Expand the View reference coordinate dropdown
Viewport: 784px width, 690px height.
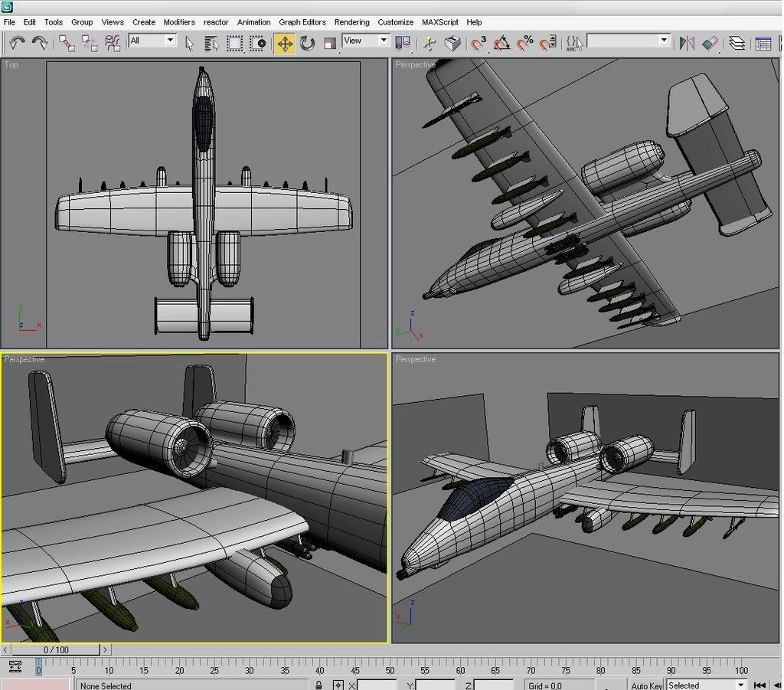[x=365, y=41]
